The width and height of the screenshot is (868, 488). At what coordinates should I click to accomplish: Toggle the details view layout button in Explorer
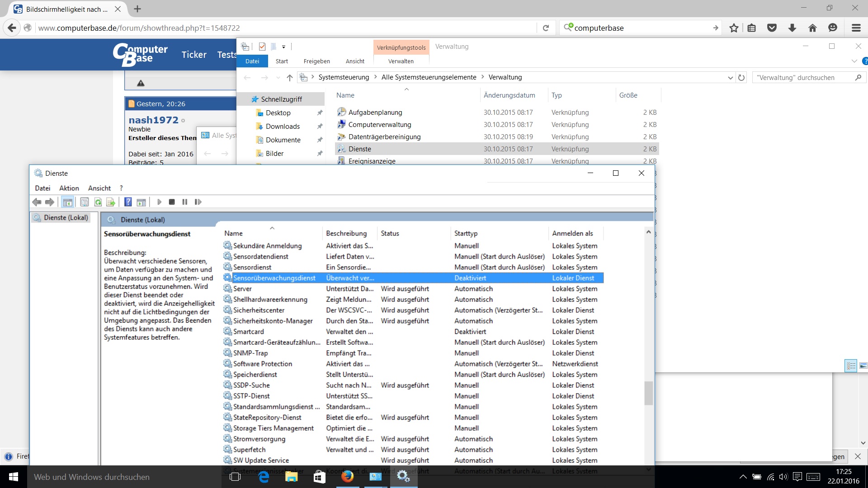pos(851,366)
